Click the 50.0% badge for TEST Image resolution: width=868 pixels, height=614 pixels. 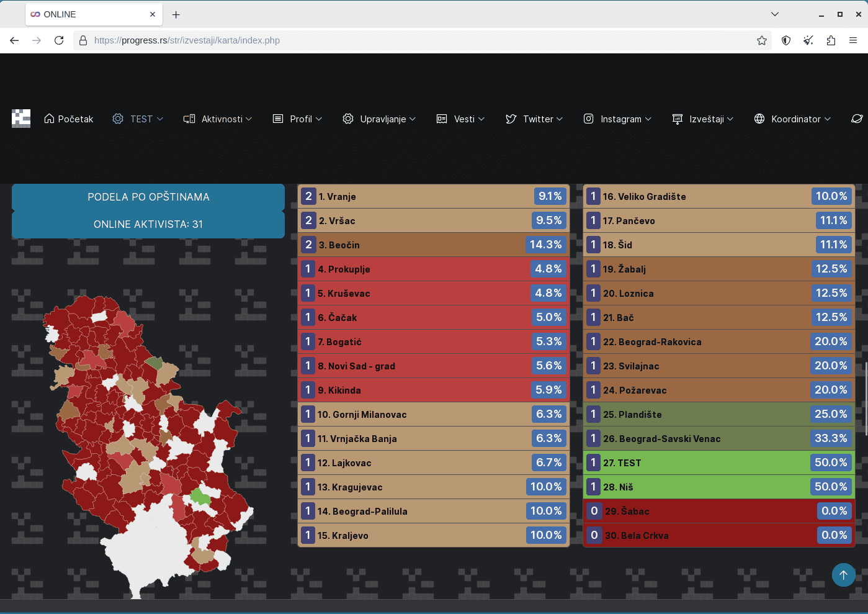pyautogui.click(x=831, y=463)
